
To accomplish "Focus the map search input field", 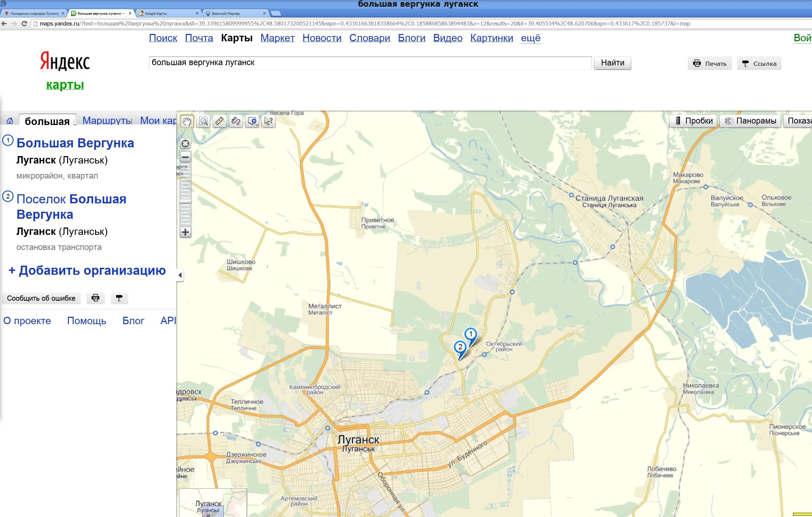I will [x=370, y=63].
